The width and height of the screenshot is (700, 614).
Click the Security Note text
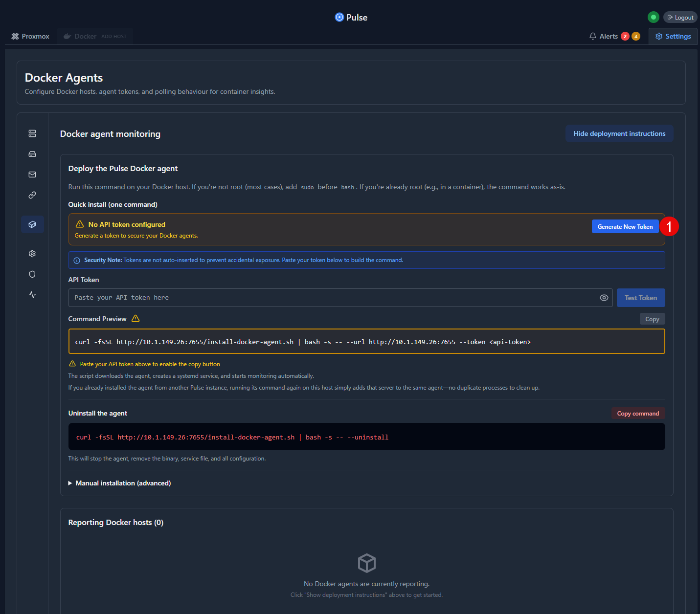point(244,260)
